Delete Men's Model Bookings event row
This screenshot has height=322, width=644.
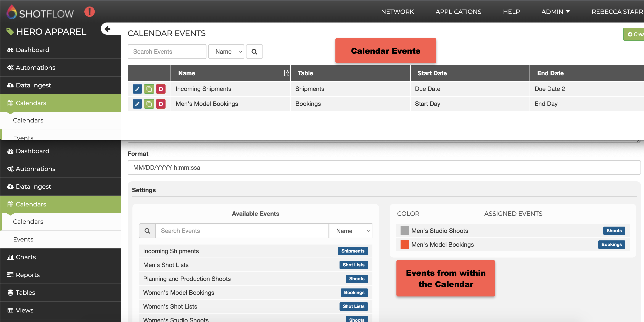pyautogui.click(x=161, y=104)
